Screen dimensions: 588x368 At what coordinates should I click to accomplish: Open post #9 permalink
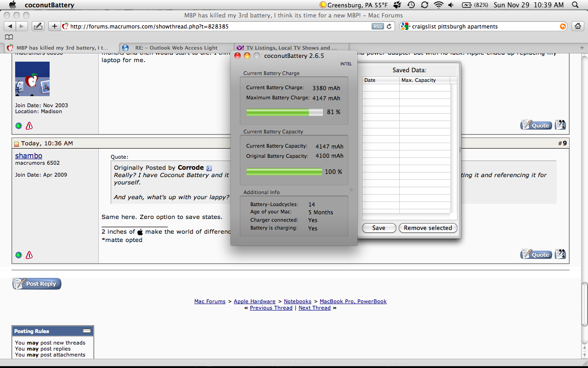[565, 143]
